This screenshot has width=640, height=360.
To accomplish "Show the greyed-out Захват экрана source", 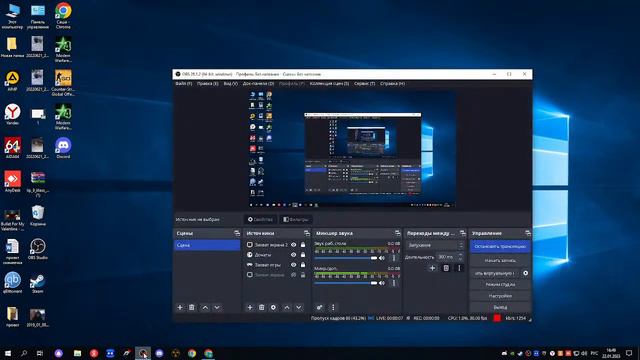I will [x=293, y=275].
